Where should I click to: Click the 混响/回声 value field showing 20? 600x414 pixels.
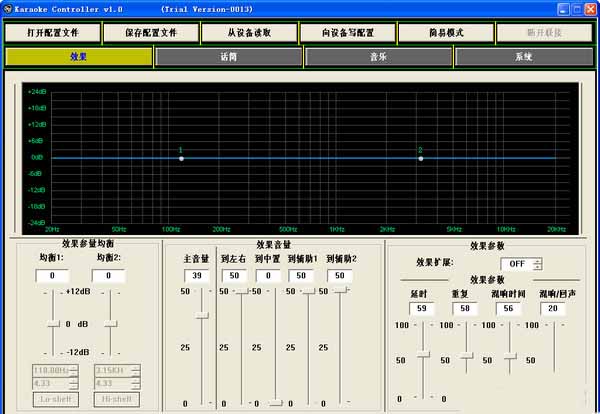coord(553,308)
